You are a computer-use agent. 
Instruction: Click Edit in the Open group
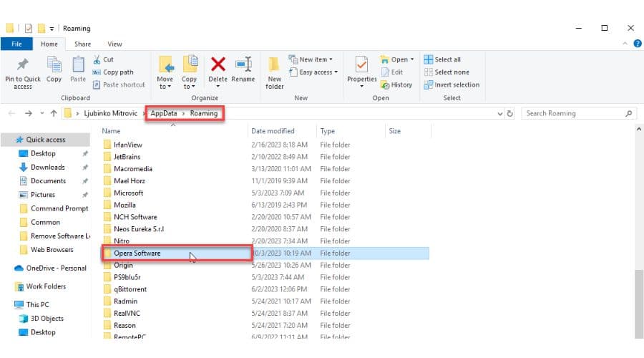pos(392,72)
